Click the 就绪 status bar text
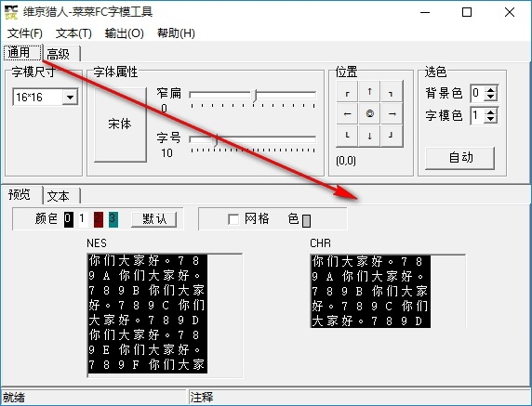This screenshot has height=406, width=532. (14, 398)
